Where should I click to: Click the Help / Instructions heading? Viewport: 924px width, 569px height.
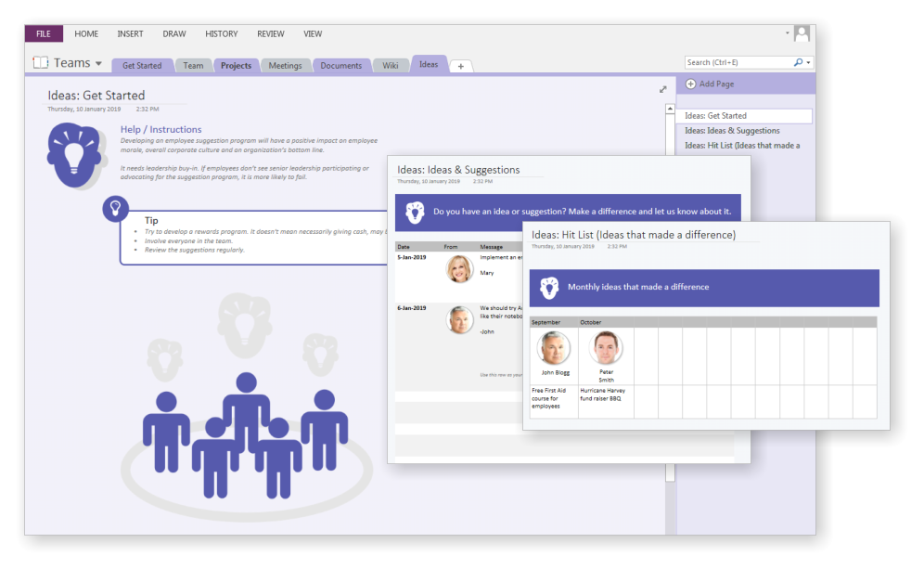click(x=160, y=129)
